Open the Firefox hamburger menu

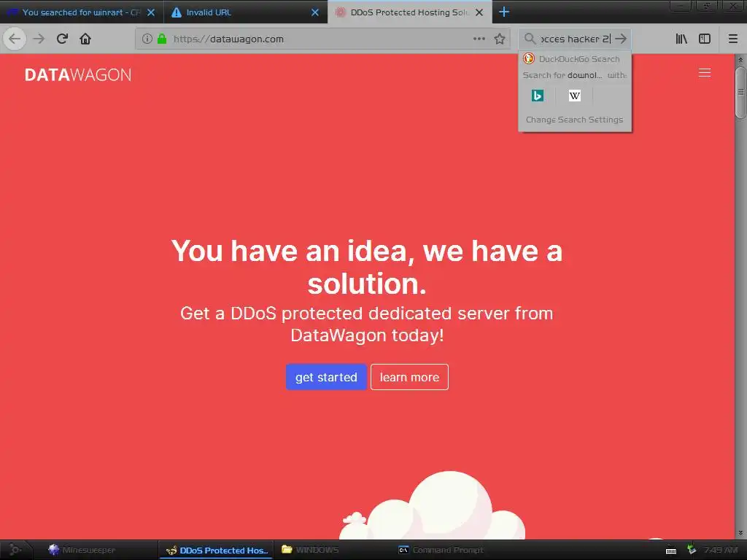click(x=733, y=39)
